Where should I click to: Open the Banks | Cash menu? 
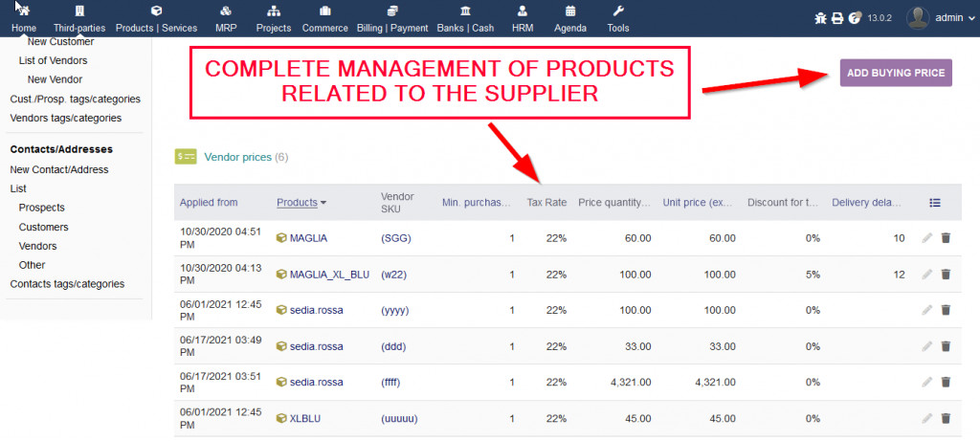point(465,18)
